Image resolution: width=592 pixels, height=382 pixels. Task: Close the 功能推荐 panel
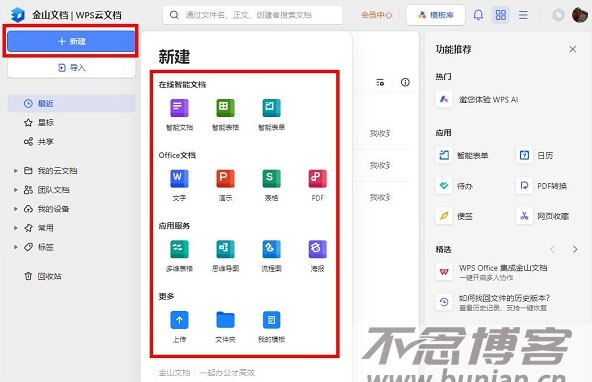(x=572, y=49)
